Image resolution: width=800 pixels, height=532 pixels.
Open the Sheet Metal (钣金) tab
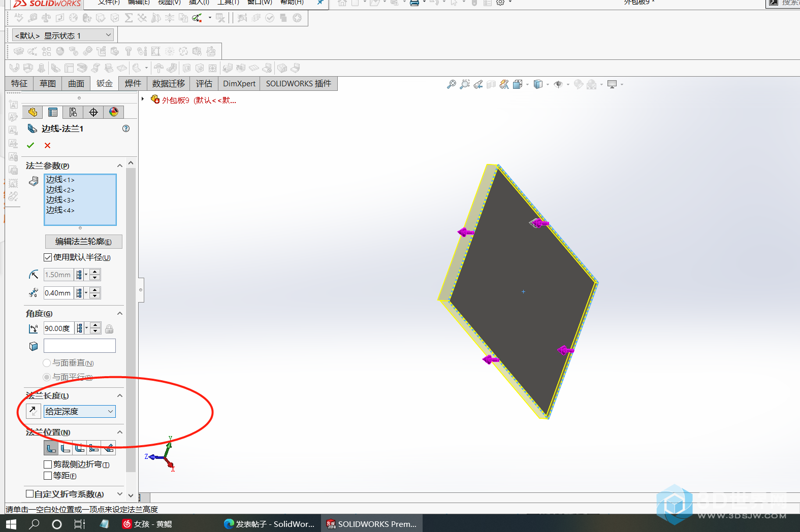click(x=105, y=83)
